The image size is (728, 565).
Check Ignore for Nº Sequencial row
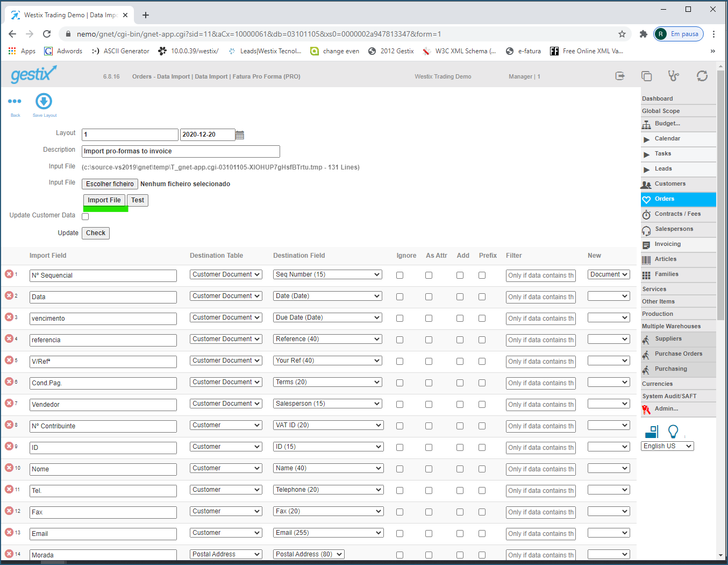point(399,275)
